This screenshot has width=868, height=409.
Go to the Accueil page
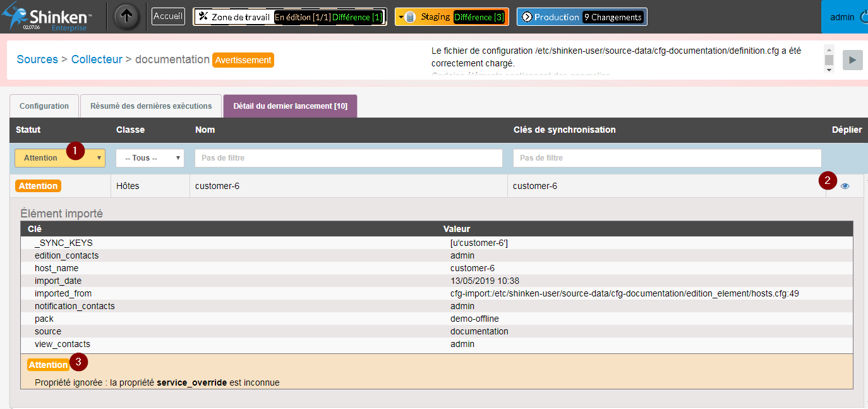pyautogui.click(x=168, y=16)
